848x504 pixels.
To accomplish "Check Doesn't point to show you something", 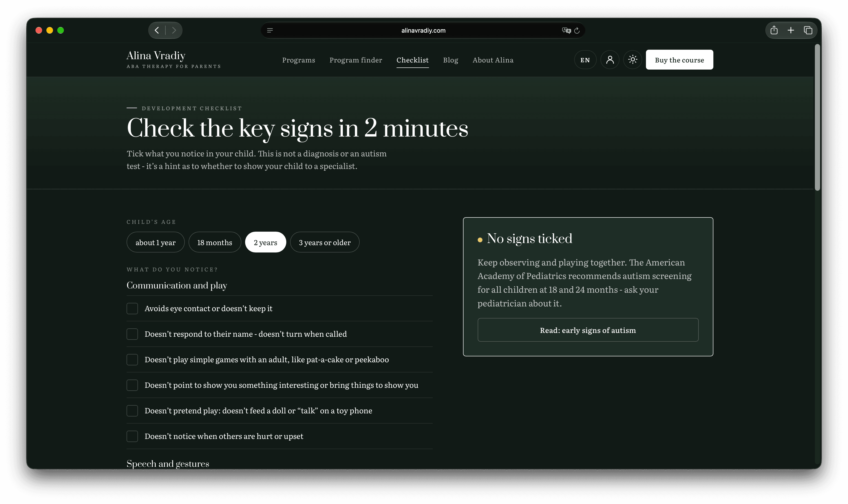I will [132, 385].
